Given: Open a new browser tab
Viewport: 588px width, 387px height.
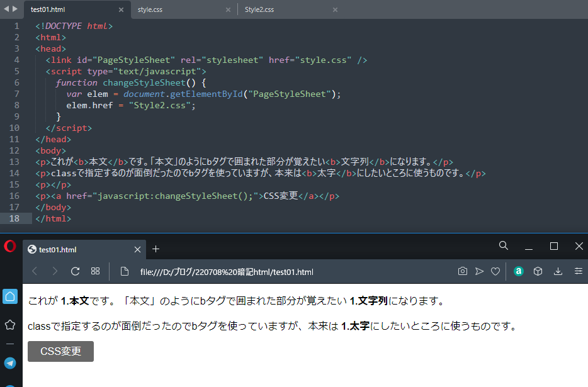Looking at the screenshot, I should tap(156, 249).
